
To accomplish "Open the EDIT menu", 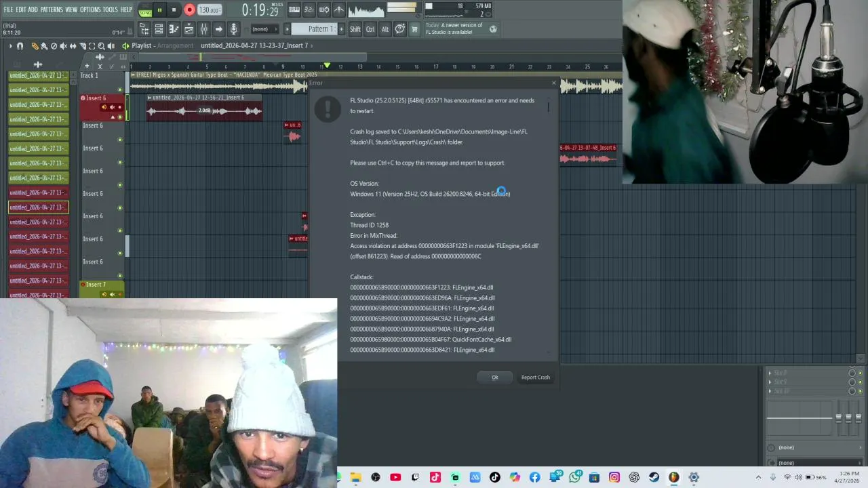I will (x=20, y=9).
